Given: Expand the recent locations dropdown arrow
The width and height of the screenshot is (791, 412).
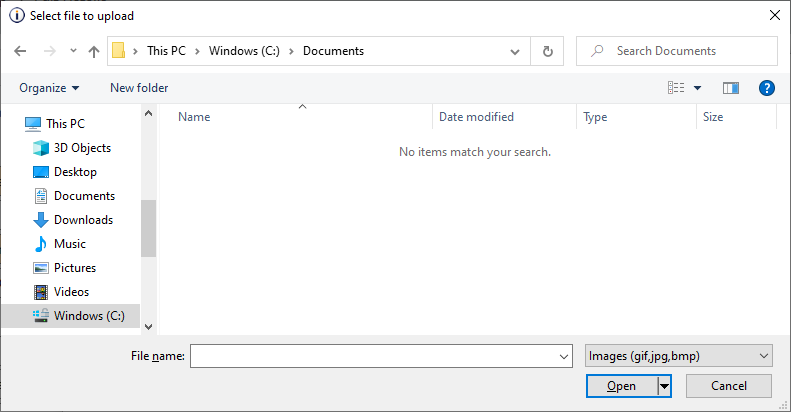Looking at the screenshot, I should [x=73, y=51].
